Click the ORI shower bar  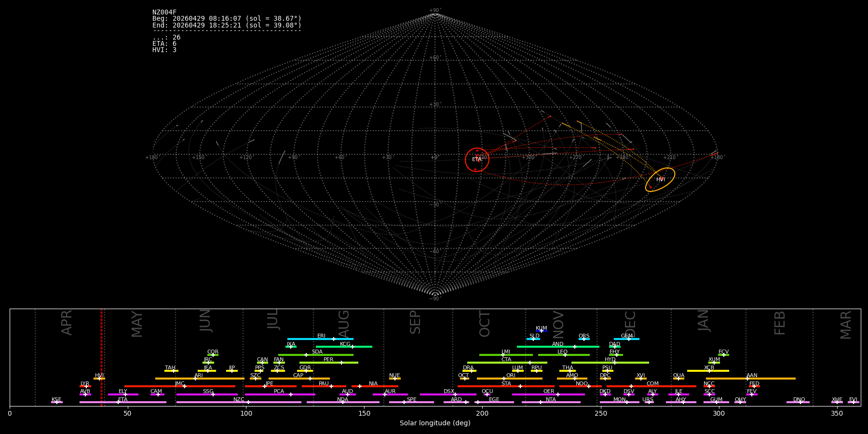[x=510, y=379]
